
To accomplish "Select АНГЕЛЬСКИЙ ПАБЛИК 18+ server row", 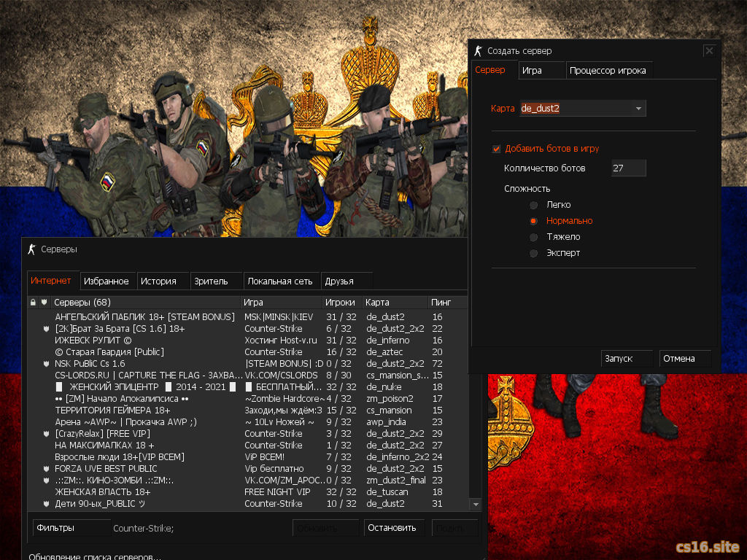I will coord(248,317).
